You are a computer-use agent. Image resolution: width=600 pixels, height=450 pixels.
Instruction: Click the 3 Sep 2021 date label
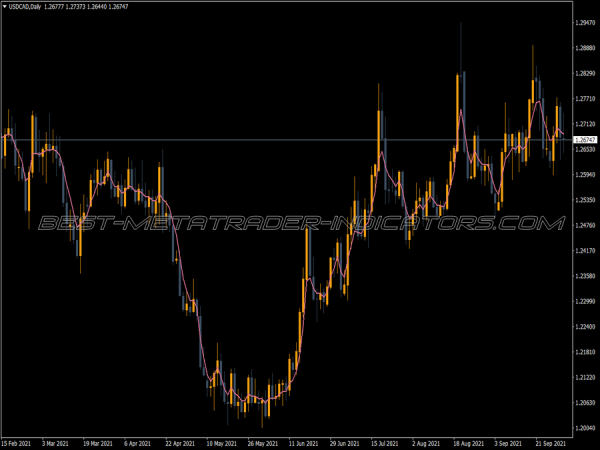click(x=508, y=443)
